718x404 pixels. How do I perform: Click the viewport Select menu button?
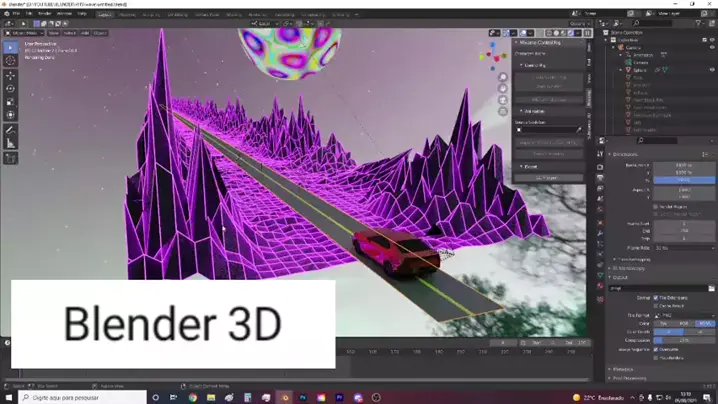click(x=70, y=33)
